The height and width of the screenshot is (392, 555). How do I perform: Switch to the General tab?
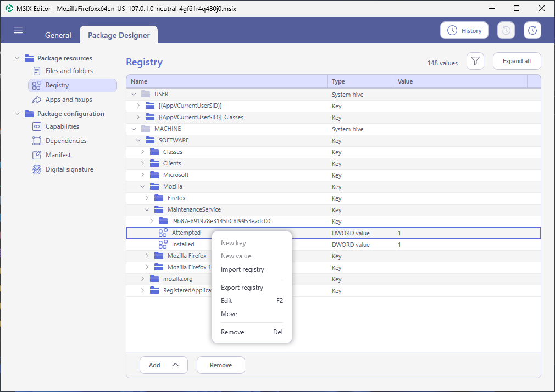(58, 35)
